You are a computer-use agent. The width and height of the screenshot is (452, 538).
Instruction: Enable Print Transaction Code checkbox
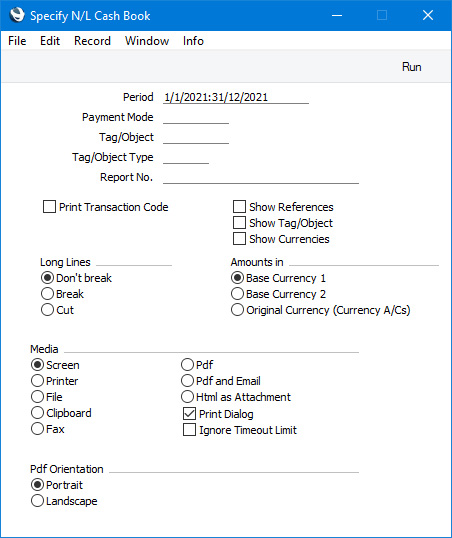coord(49,207)
